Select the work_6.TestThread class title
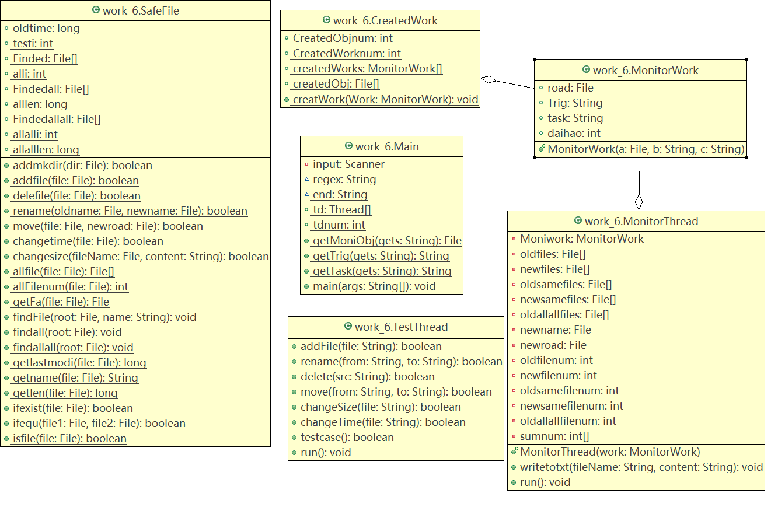Viewport: 771px width, 532px height. click(x=402, y=327)
